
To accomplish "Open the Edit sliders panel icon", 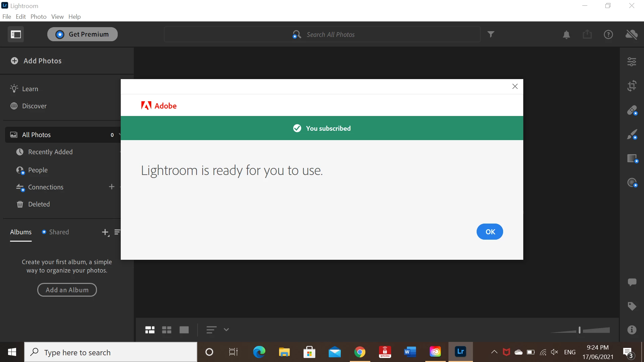I will click(632, 61).
